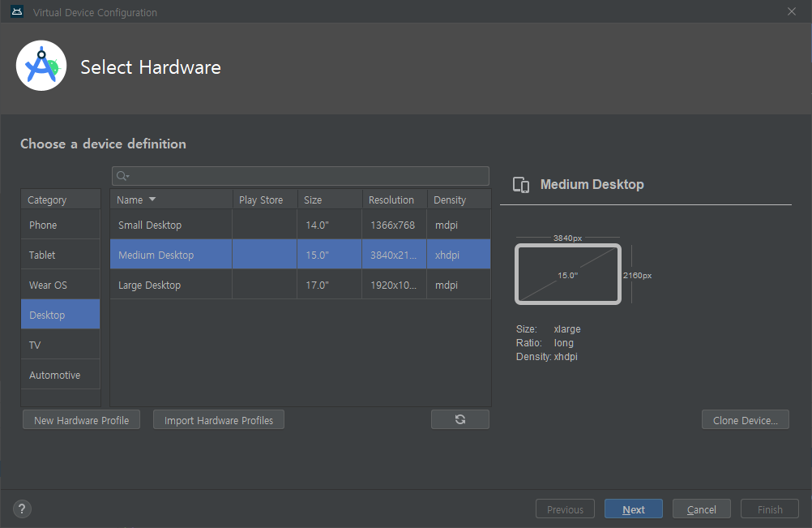This screenshot has width=812, height=528.
Task: Sort by the Play Store column header
Action: 265,200
